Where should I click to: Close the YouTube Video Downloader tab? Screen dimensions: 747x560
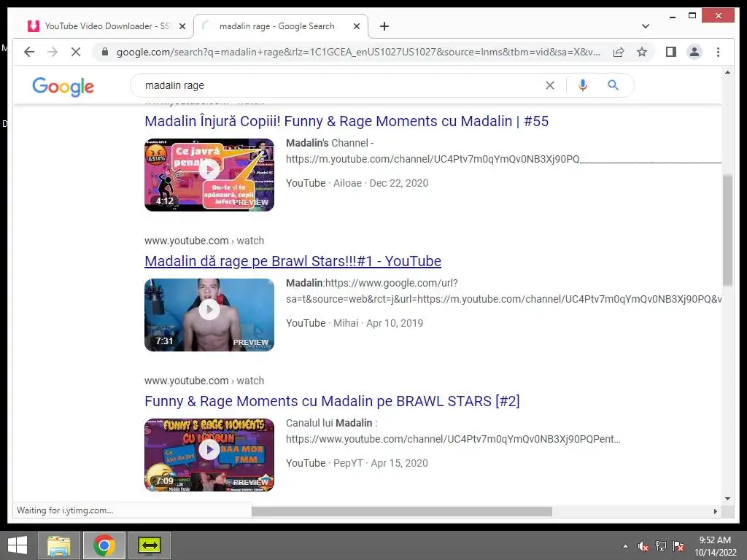click(x=182, y=26)
